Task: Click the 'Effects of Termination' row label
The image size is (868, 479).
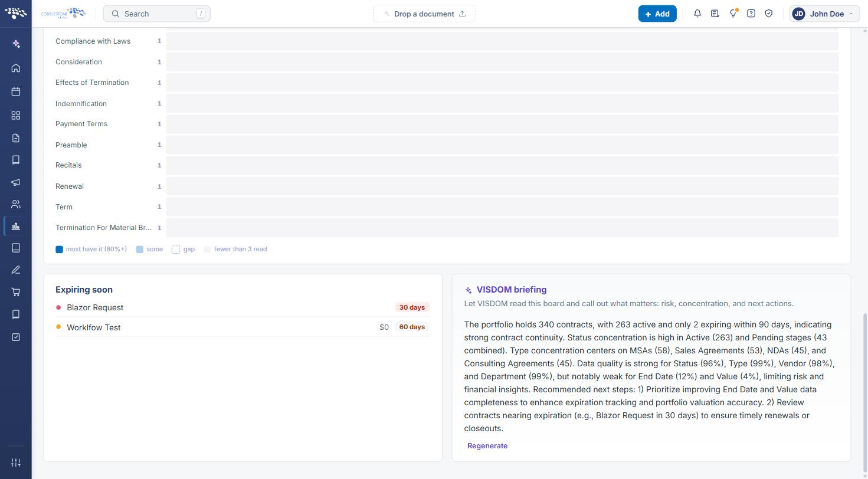Action: click(92, 83)
